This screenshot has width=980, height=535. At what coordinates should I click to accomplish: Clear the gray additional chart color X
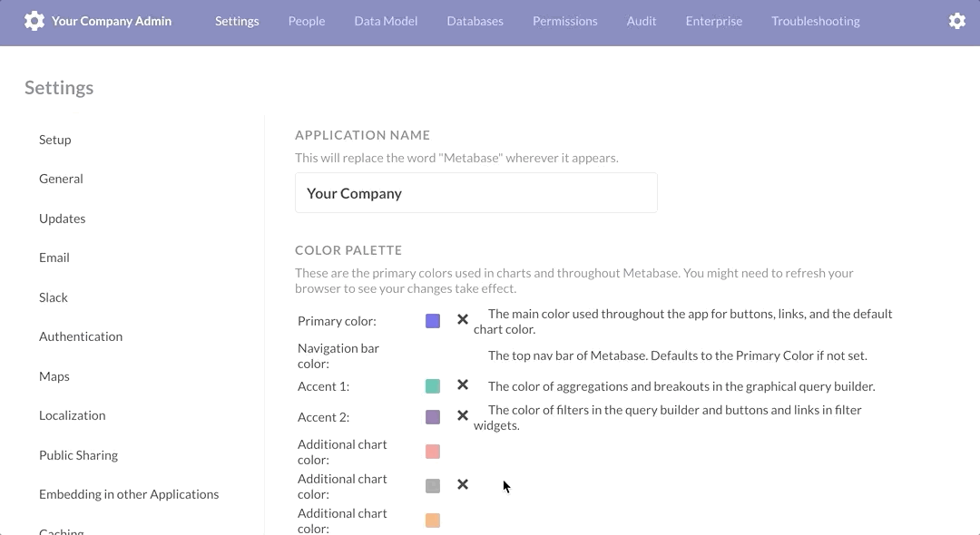click(463, 484)
